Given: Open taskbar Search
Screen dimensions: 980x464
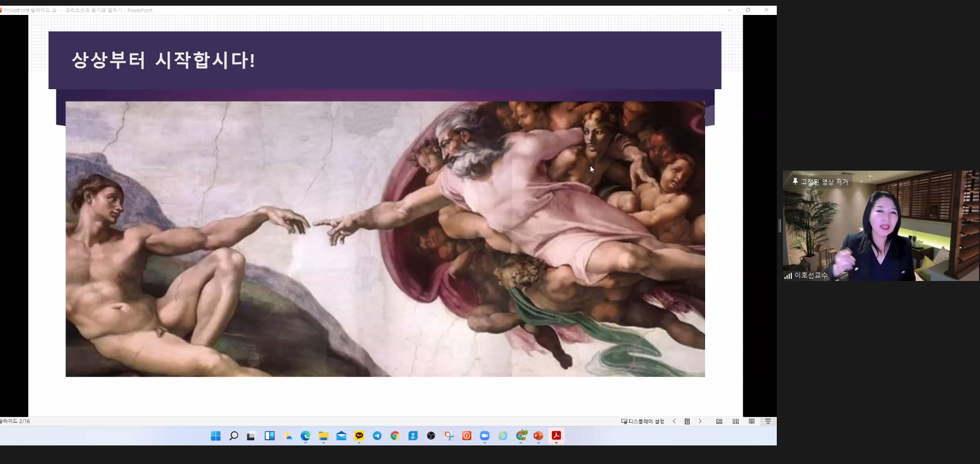Looking at the screenshot, I should (234, 436).
